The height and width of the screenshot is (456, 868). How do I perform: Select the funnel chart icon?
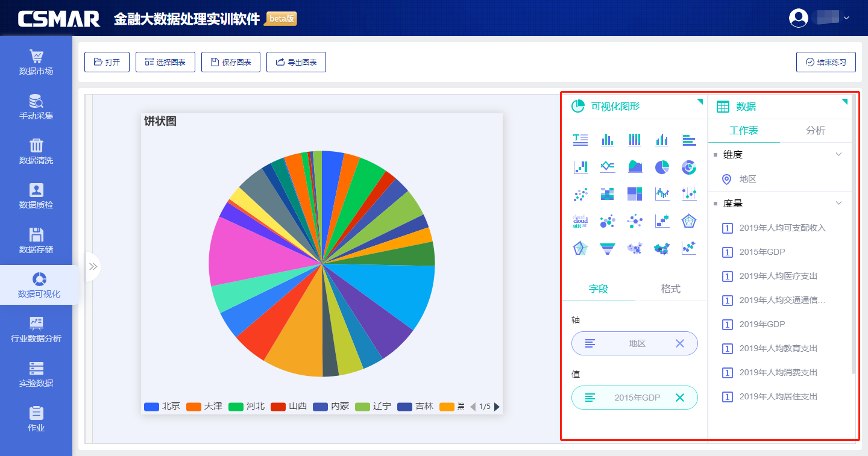[x=607, y=248]
